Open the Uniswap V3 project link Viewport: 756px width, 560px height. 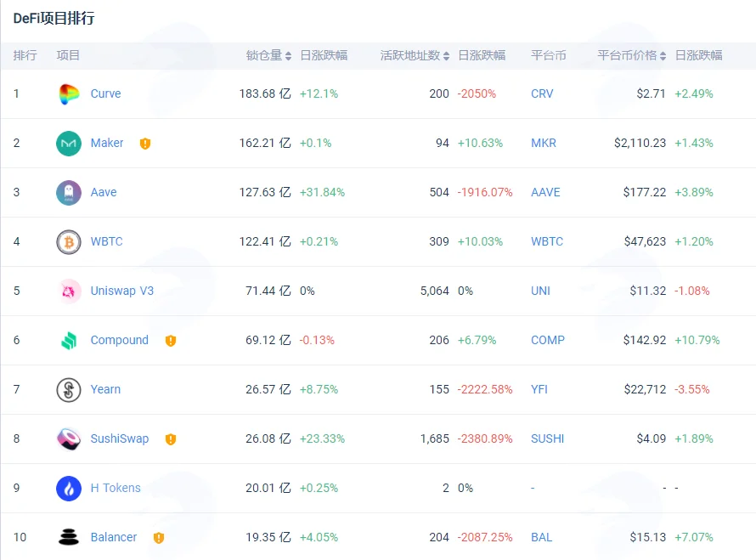coord(122,291)
